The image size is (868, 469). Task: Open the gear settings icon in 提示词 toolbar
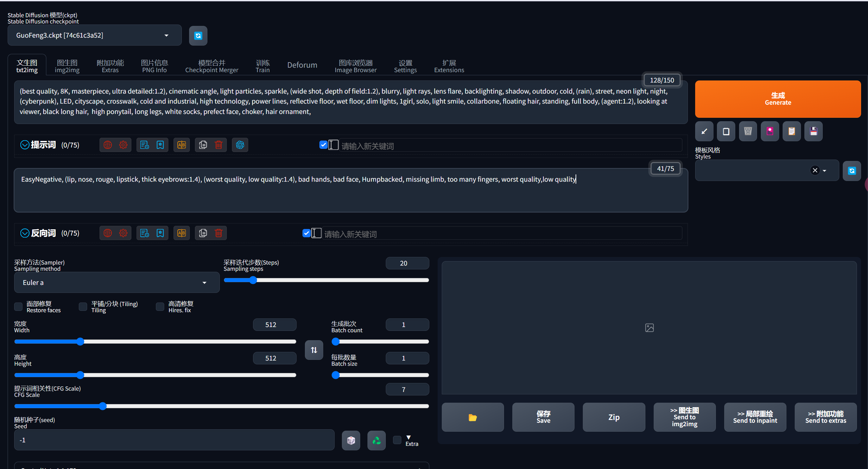pos(123,145)
